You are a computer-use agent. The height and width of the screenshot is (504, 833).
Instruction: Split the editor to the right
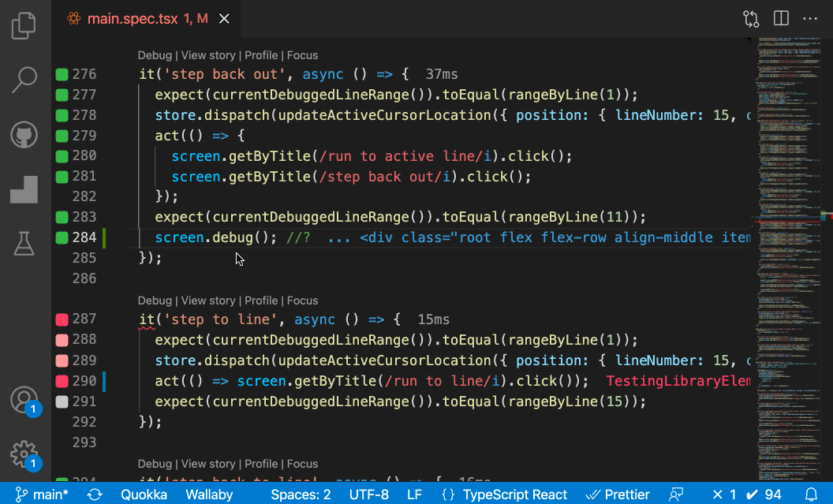(781, 19)
